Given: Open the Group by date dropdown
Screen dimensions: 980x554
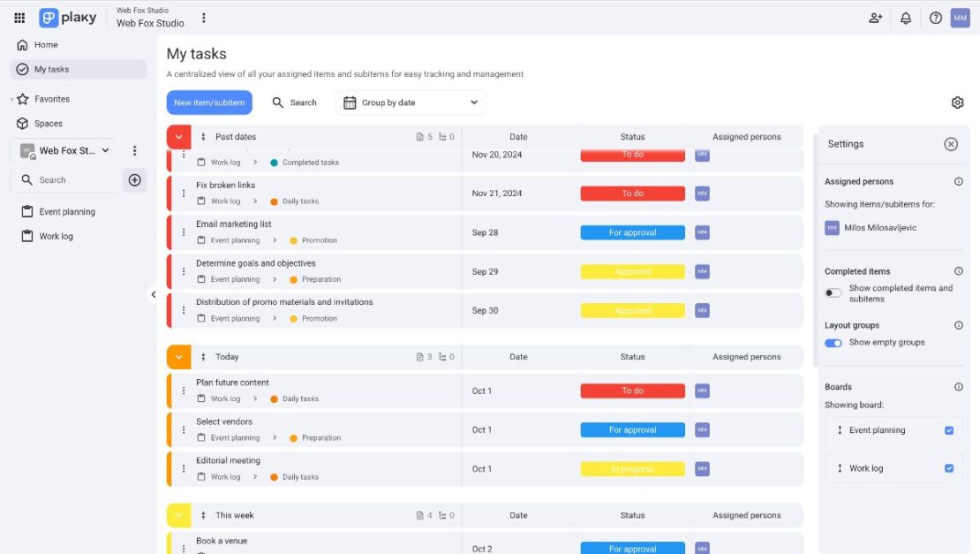Looking at the screenshot, I should 410,102.
